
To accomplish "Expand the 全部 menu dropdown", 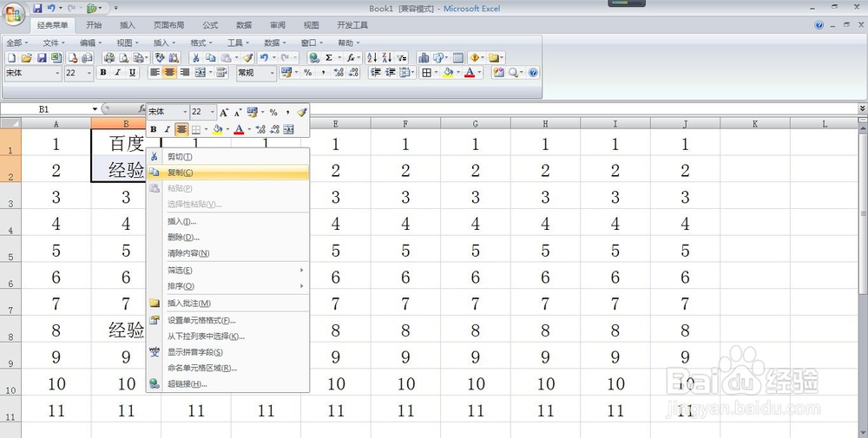I will 17,42.
